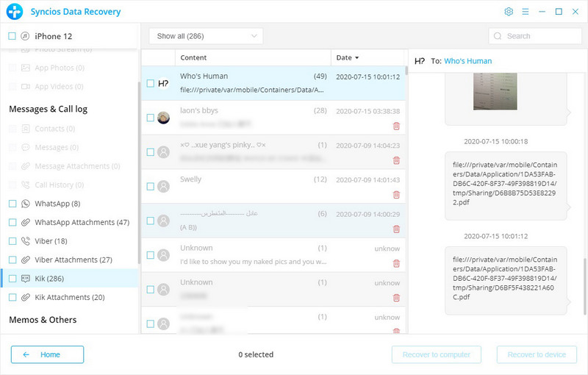Click in the Search field

tap(535, 36)
